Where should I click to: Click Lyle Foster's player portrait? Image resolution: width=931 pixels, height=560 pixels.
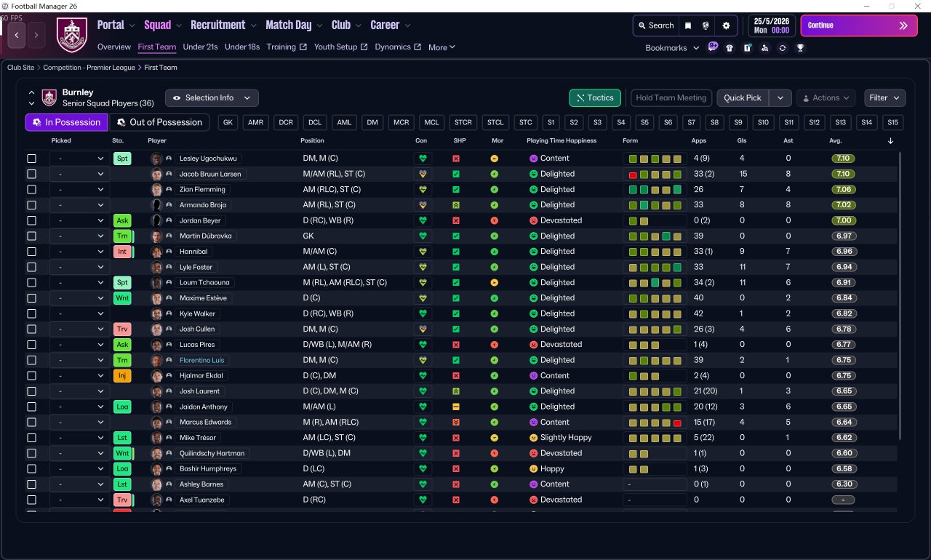pyautogui.click(x=156, y=267)
